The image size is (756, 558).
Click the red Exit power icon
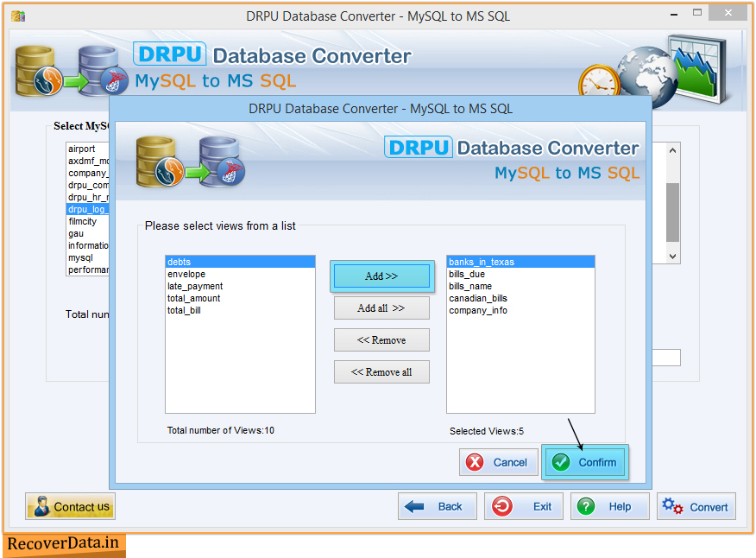click(x=502, y=506)
